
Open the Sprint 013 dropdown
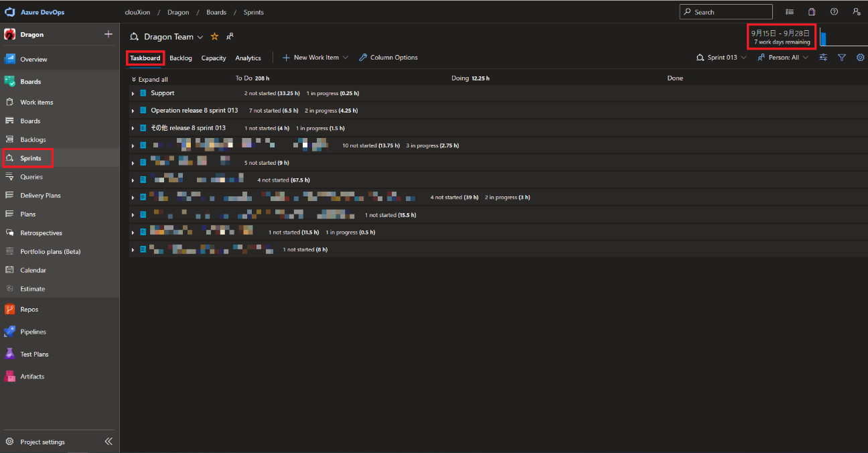[x=721, y=58]
